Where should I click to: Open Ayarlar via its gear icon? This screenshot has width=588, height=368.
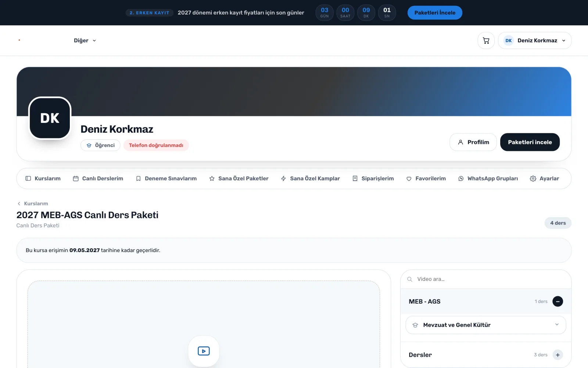pos(533,178)
